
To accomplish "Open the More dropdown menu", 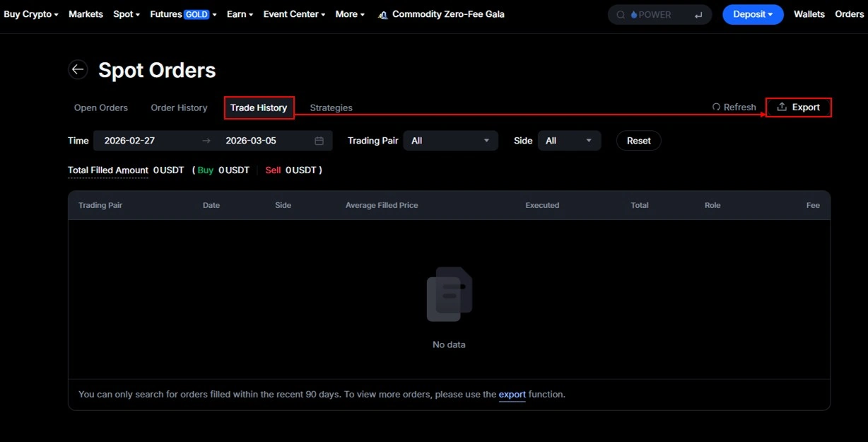I will pos(350,14).
